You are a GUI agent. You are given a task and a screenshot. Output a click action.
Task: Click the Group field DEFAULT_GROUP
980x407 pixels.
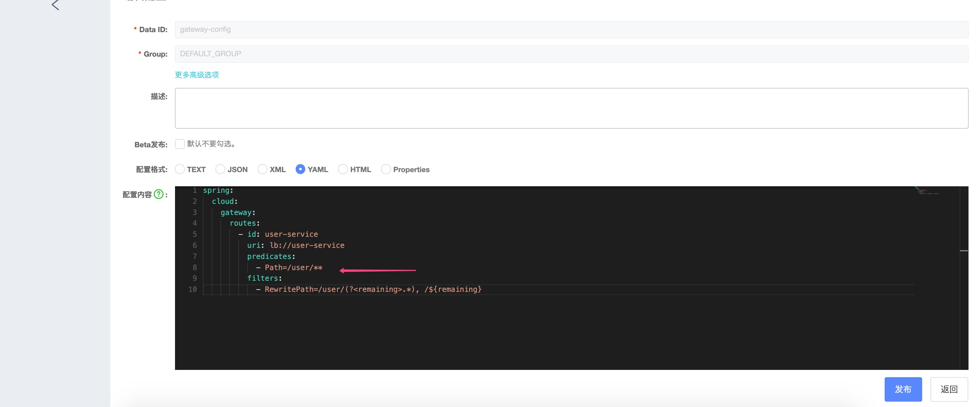(x=571, y=54)
